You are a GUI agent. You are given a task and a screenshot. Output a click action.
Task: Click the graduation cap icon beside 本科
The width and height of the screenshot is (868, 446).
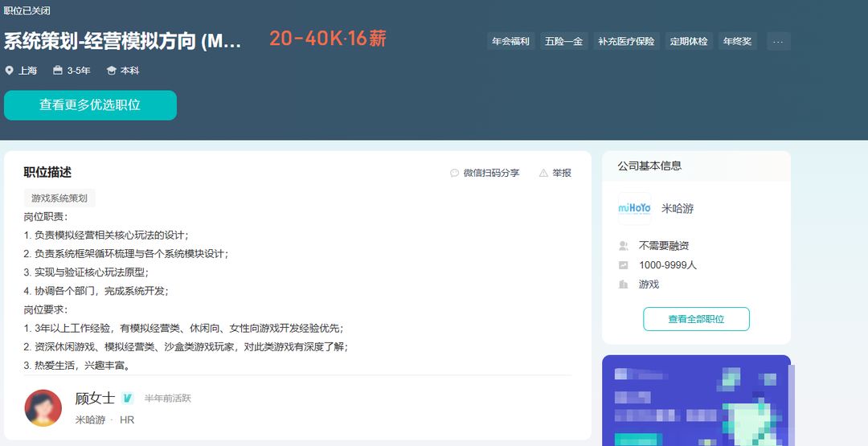click(111, 70)
